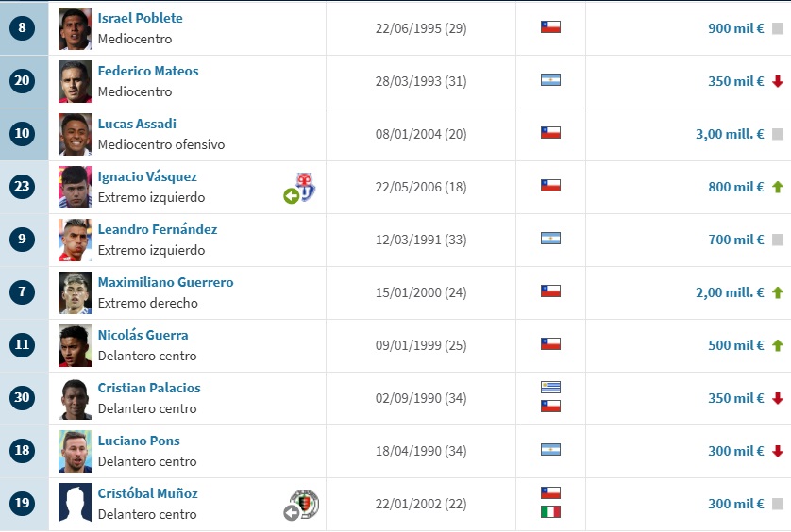The height and width of the screenshot is (532, 791).
Task: Click red down arrow in Federico Mateos row
Action: 778,81
